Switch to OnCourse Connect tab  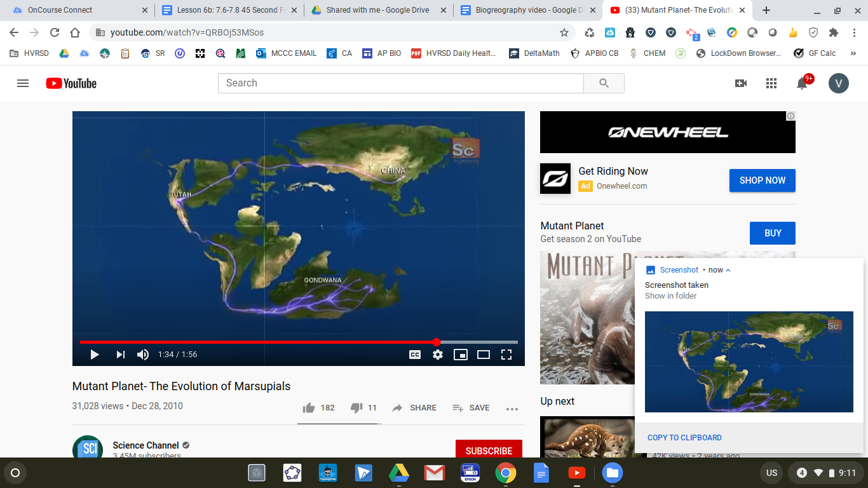click(78, 10)
